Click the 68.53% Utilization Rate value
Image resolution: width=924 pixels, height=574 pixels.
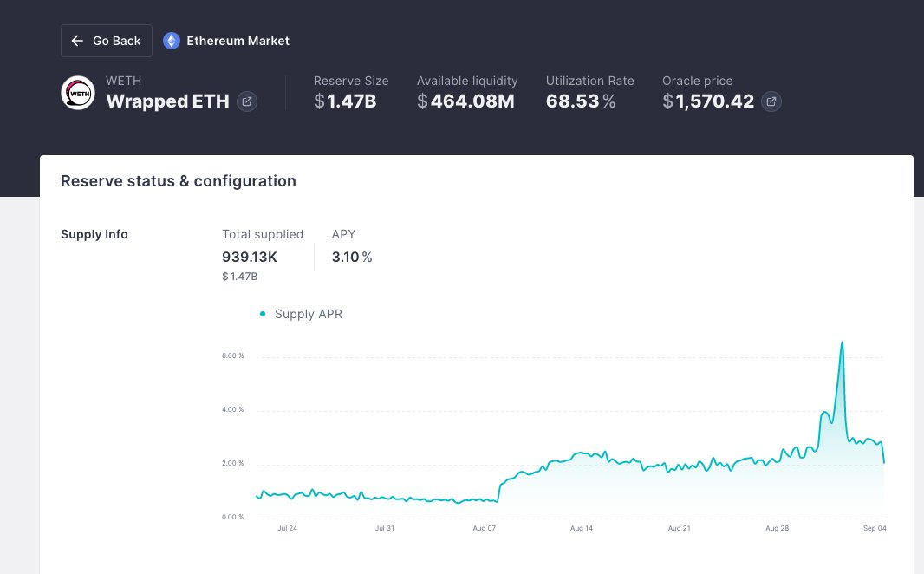581,101
